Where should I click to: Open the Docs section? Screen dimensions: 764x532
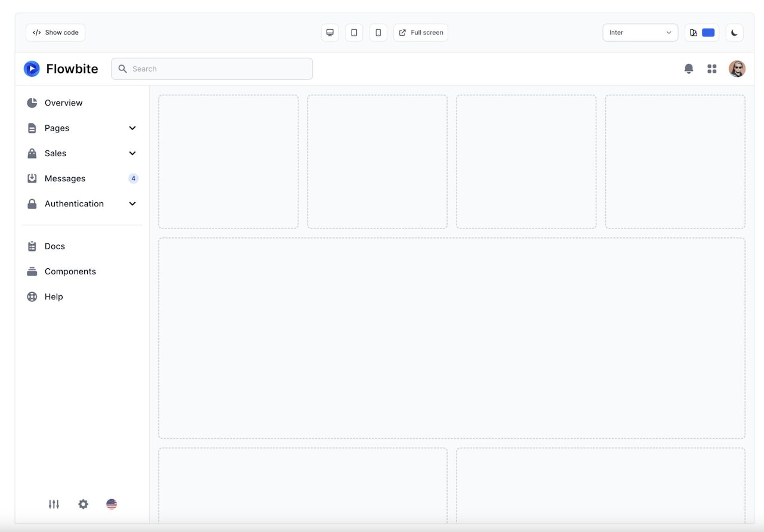click(x=54, y=246)
